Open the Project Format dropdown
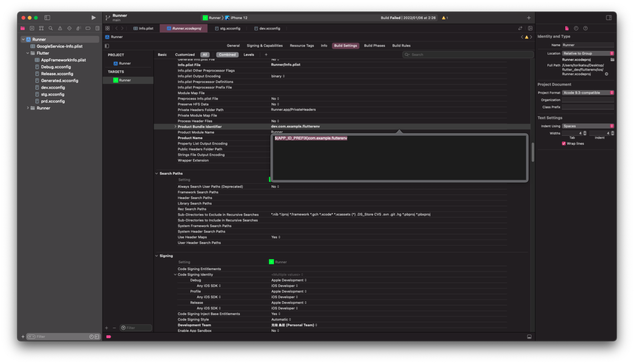Viewport: 634px width, 364px height. click(588, 92)
